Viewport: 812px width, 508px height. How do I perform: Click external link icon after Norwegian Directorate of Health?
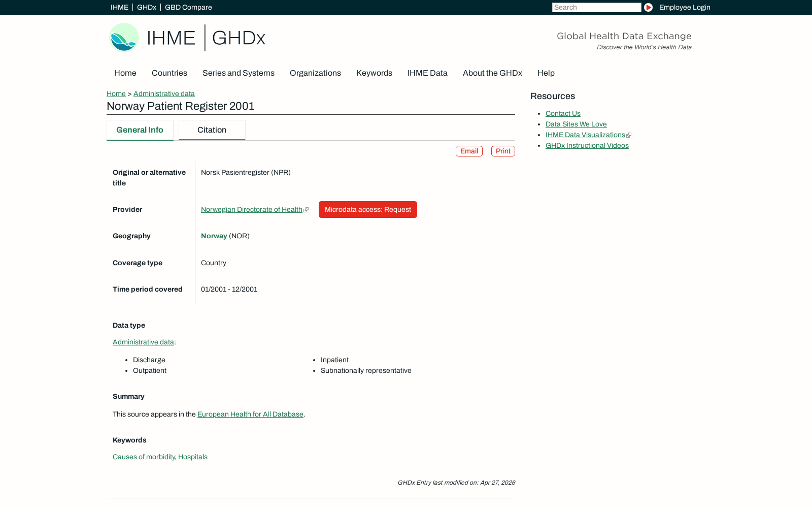click(x=306, y=210)
